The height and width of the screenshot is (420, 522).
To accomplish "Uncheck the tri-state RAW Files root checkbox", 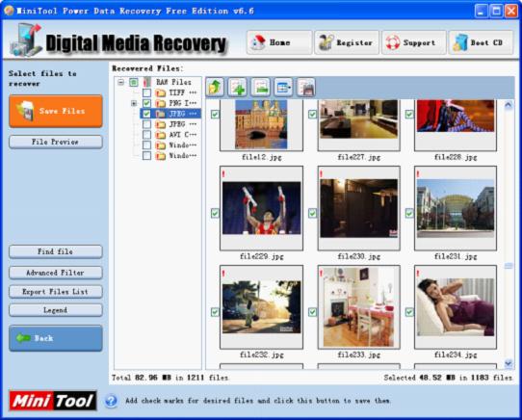I will (x=134, y=82).
